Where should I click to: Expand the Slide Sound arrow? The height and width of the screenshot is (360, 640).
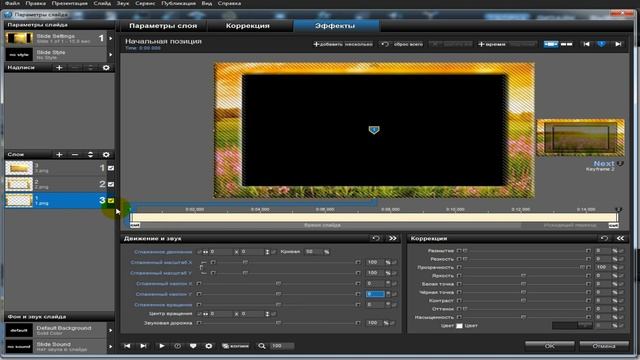click(111, 347)
